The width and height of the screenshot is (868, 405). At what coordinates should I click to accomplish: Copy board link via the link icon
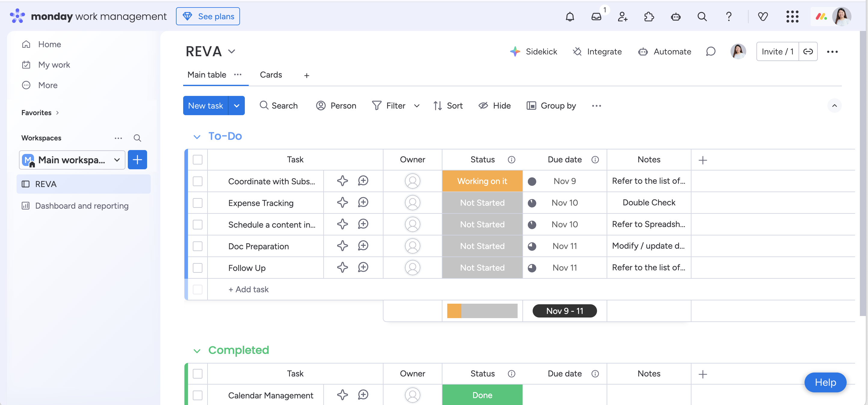tap(808, 51)
